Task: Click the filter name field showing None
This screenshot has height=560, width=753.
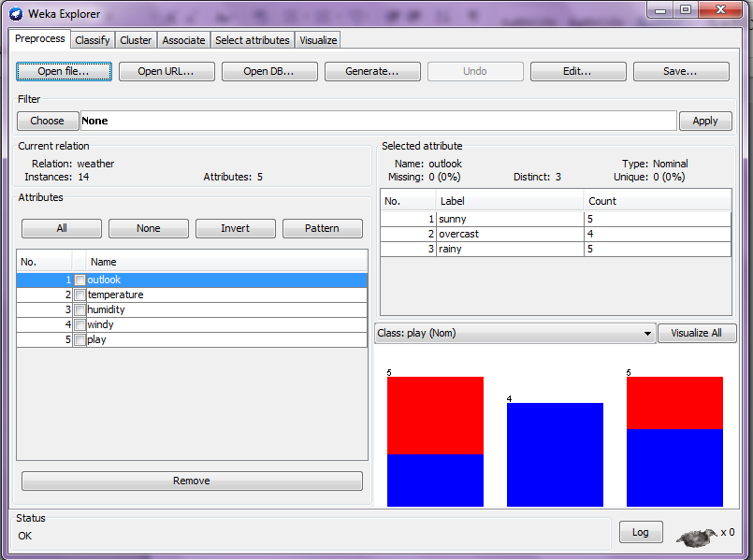Action: pyautogui.click(x=378, y=121)
